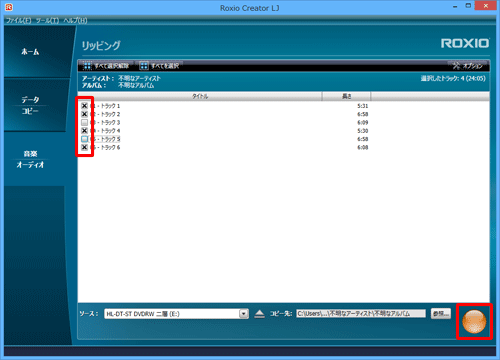Click the 参照 browse button
The width and height of the screenshot is (500, 360).
pos(441,313)
